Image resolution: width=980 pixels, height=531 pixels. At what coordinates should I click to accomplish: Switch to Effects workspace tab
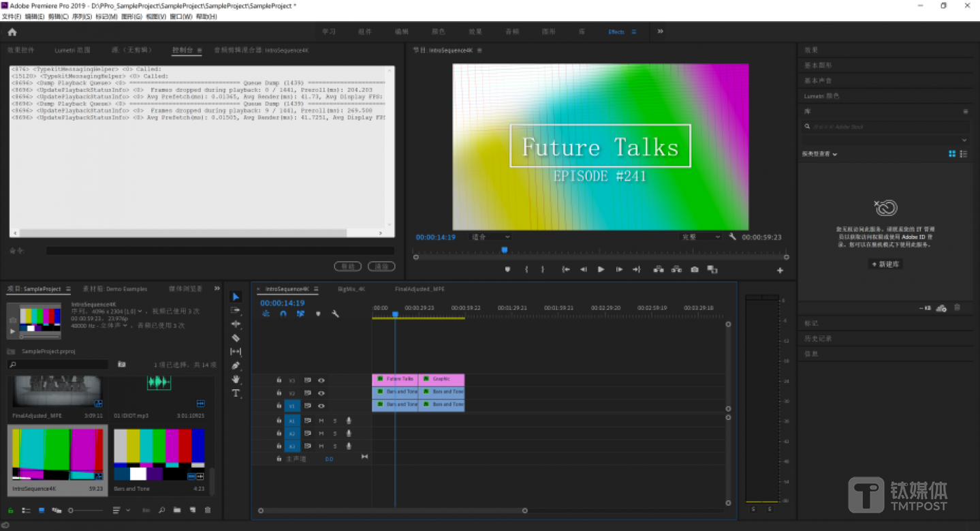[616, 32]
